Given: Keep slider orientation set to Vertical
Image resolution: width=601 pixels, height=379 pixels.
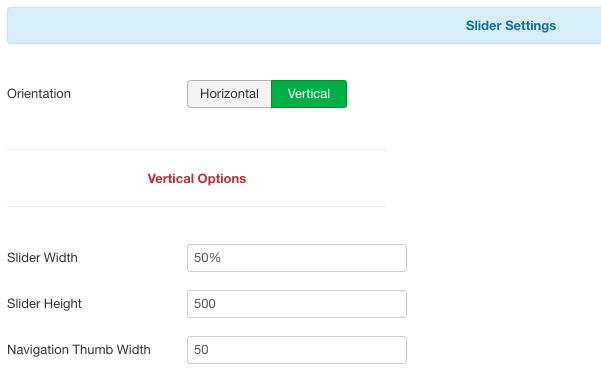Looking at the screenshot, I should (309, 94).
